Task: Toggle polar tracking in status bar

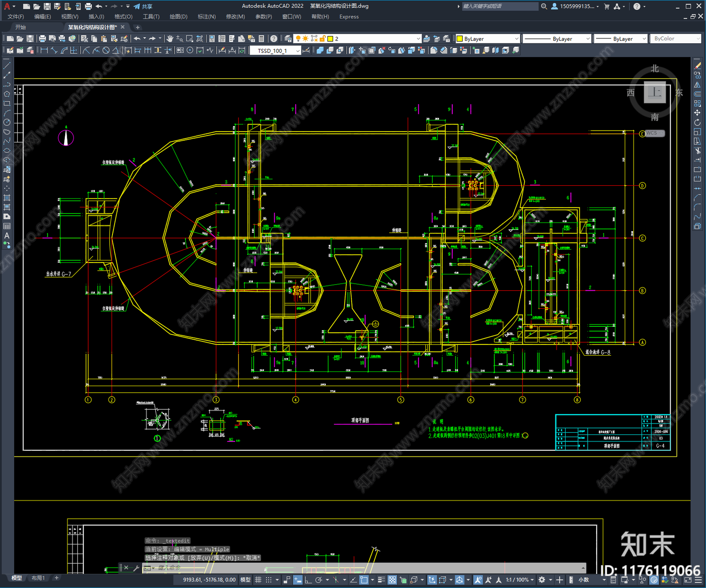Action: (x=319, y=580)
